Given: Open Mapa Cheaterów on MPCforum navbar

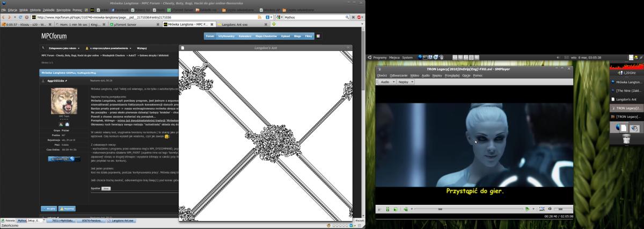Looking at the screenshot, I should click(x=266, y=36).
